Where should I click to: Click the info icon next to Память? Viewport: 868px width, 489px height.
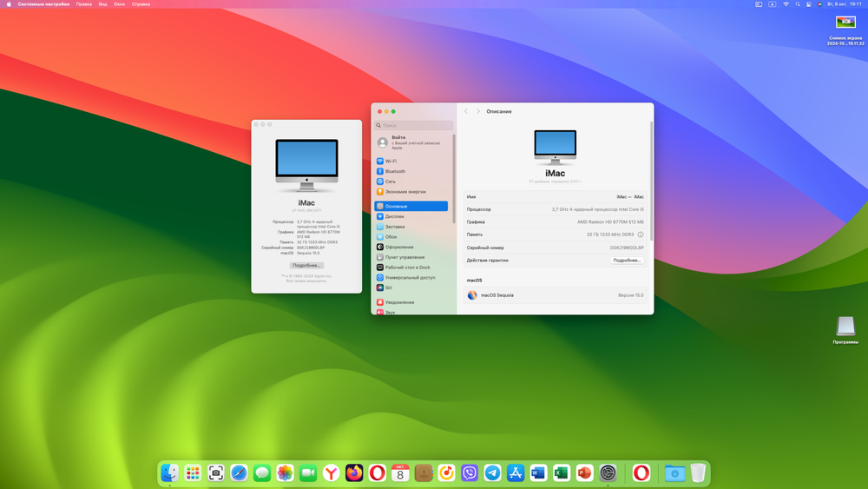(641, 235)
